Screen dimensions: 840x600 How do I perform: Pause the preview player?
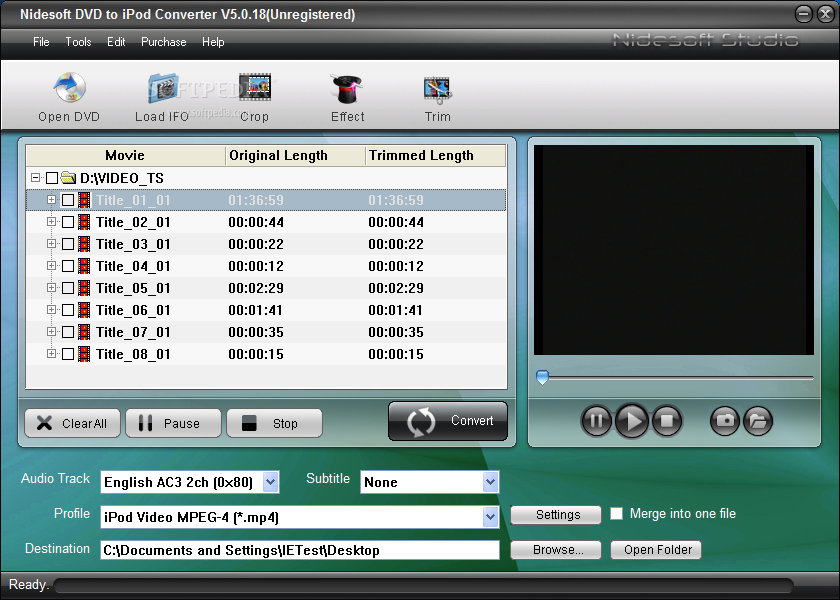pyautogui.click(x=596, y=421)
